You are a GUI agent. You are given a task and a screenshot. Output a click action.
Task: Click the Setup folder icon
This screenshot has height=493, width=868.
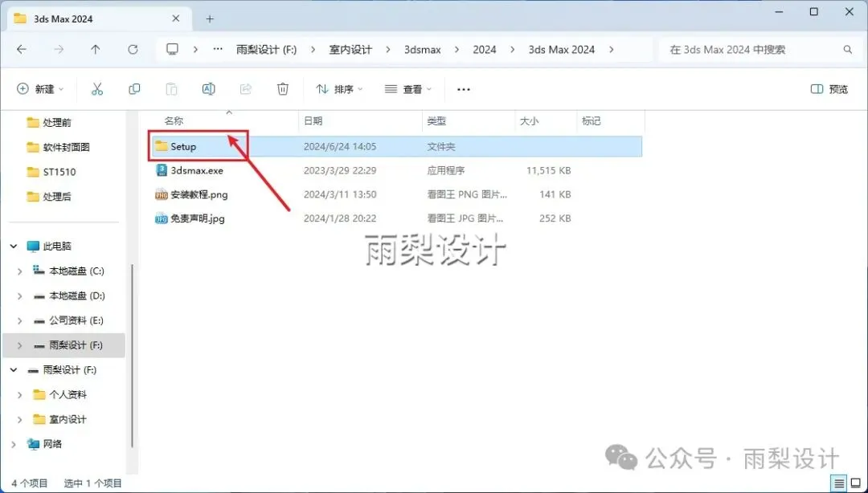[161, 146]
